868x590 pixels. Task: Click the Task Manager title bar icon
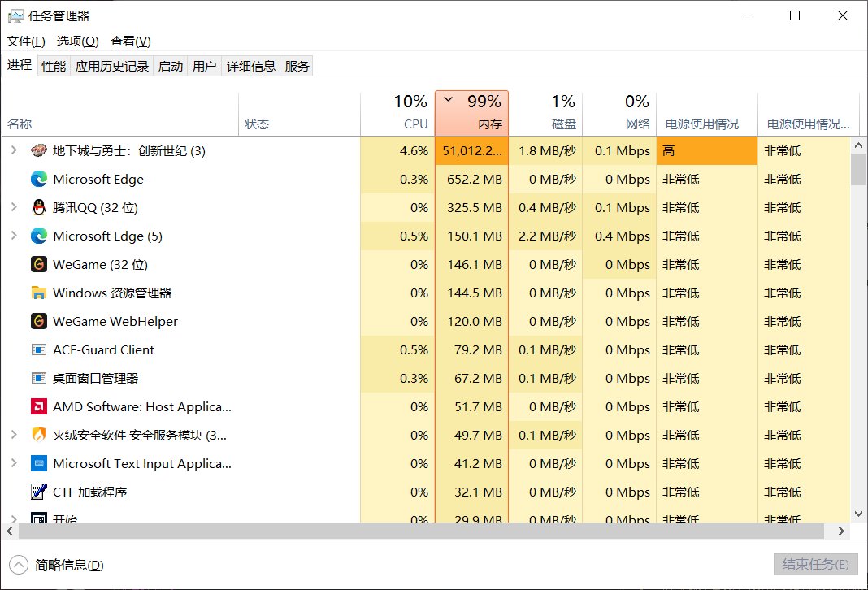(x=15, y=15)
